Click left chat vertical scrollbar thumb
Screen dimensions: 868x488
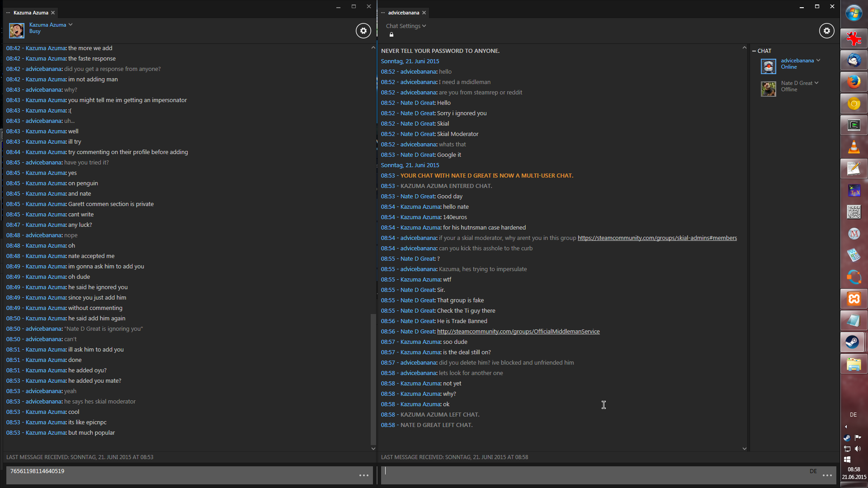[x=373, y=379]
